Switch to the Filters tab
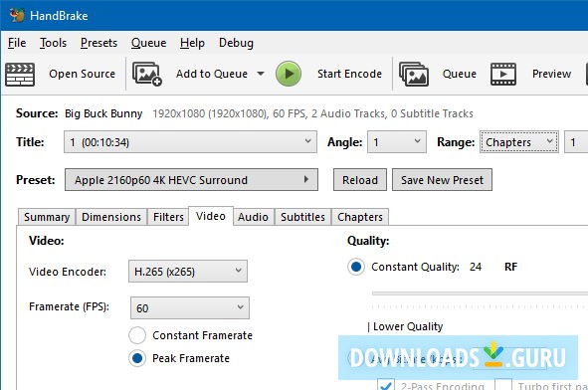This screenshot has height=390, width=588. click(168, 217)
